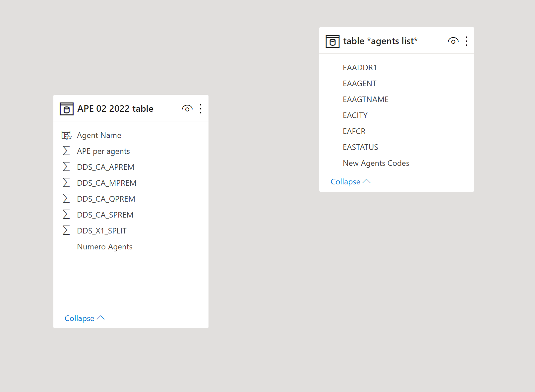Click sigma icon beside DDS_CA_SPREM
The width and height of the screenshot is (535, 392).
pos(66,215)
